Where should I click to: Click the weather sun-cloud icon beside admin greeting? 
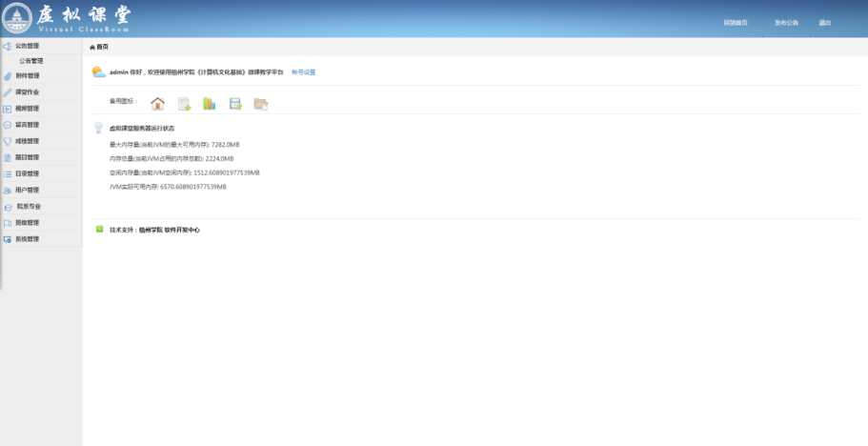coord(98,71)
